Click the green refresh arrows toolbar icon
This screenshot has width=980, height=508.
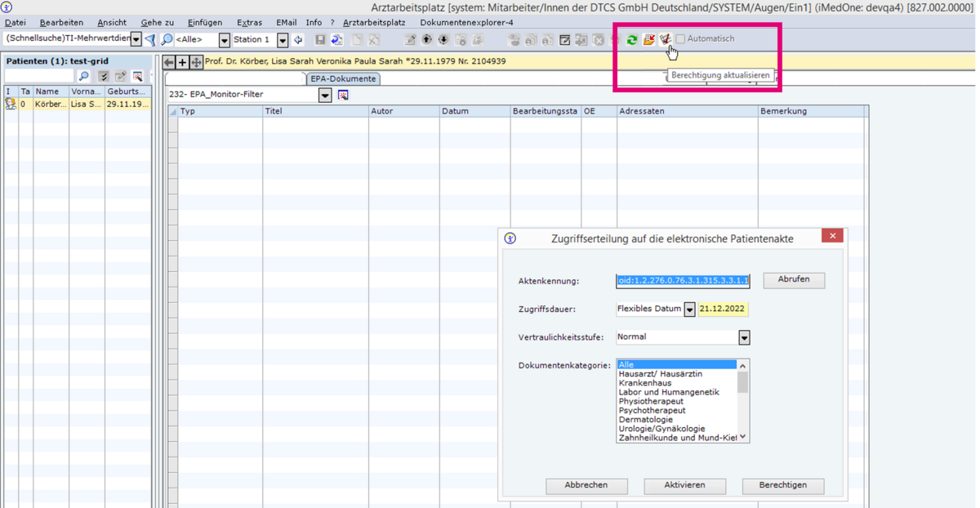pos(632,39)
